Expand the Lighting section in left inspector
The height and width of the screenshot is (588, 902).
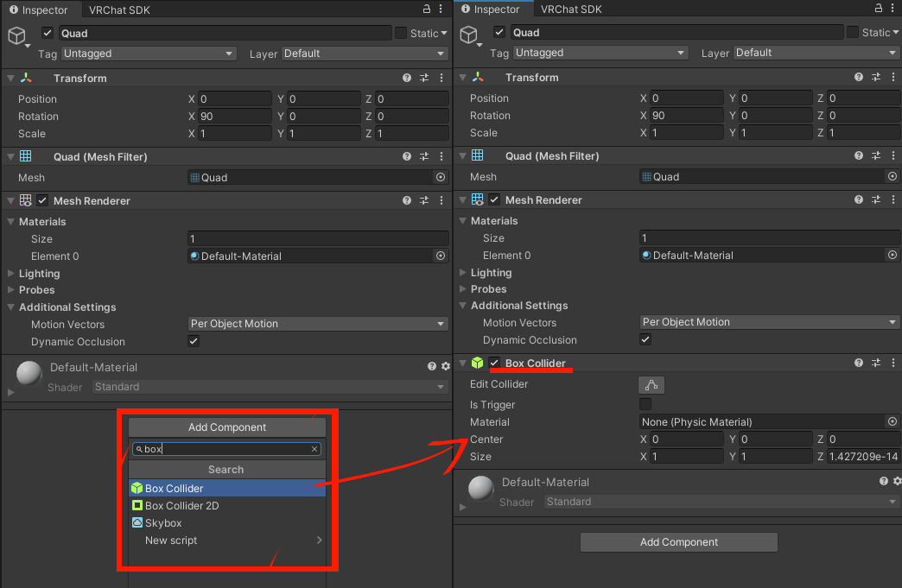pyautogui.click(x=11, y=274)
